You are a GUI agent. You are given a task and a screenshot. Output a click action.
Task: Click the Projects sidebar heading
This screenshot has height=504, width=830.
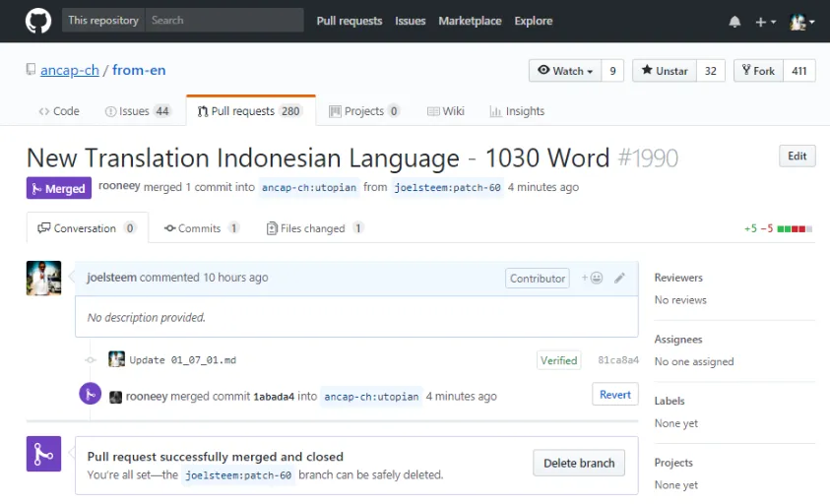(673, 463)
